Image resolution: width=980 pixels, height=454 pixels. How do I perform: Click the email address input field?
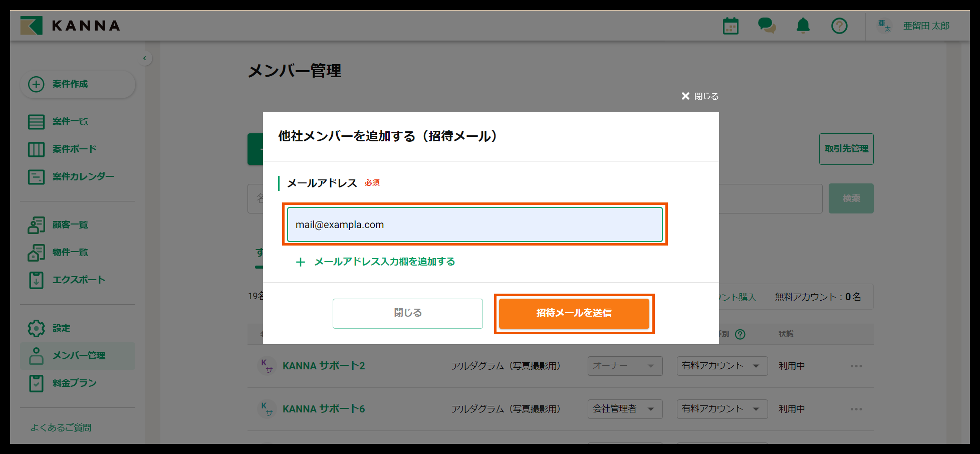[x=474, y=224]
